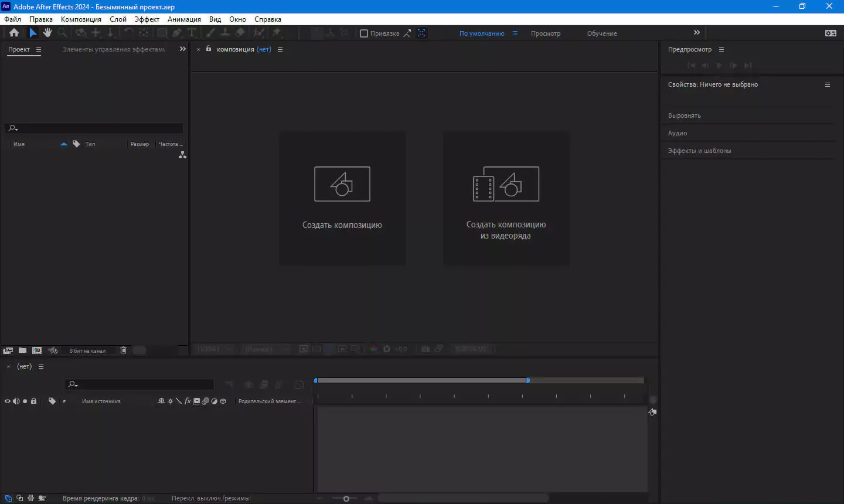Create a new folder in the Project panel
The height and width of the screenshot is (504, 844).
[x=22, y=350]
